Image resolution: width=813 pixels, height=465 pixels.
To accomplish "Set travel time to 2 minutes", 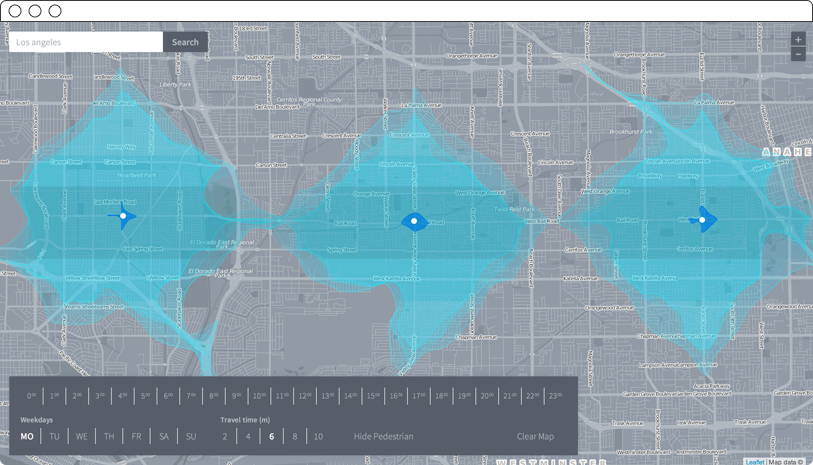I will coord(225,437).
